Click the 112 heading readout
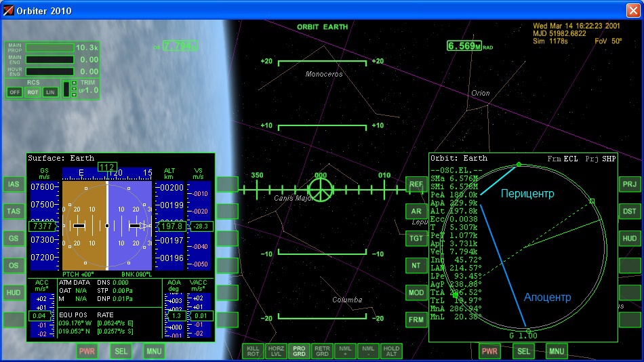Viewport: 644px width, 362px height. tap(107, 167)
